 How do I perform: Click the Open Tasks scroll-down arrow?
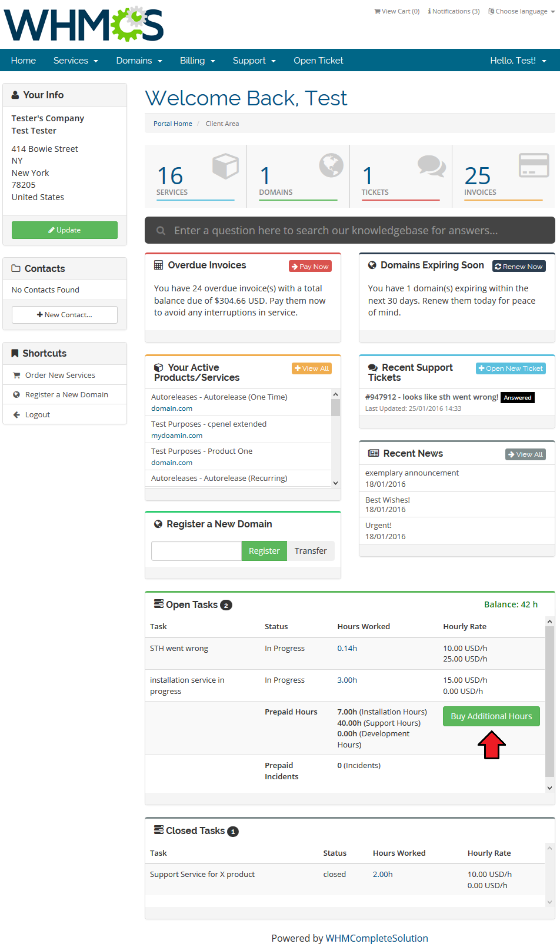click(549, 788)
